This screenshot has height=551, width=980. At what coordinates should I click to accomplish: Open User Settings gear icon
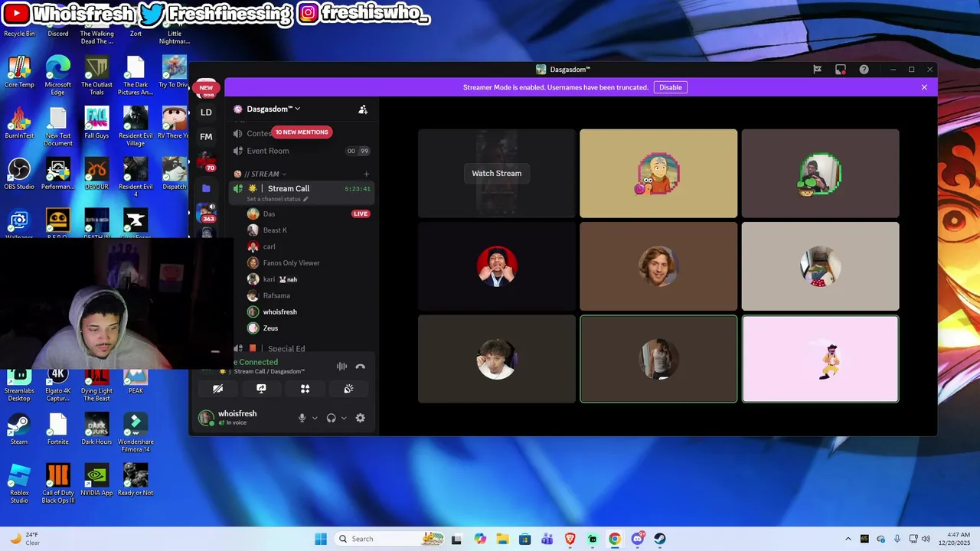(x=361, y=418)
